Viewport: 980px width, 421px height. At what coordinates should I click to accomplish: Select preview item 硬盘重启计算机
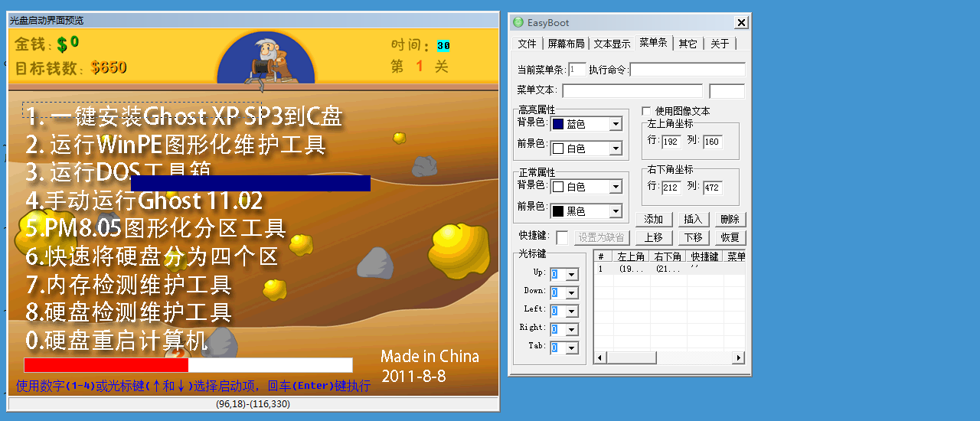[117, 341]
